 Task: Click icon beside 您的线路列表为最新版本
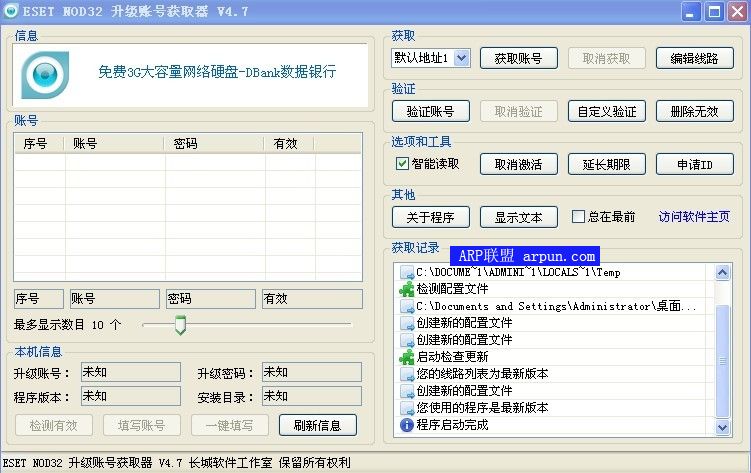pos(407,374)
